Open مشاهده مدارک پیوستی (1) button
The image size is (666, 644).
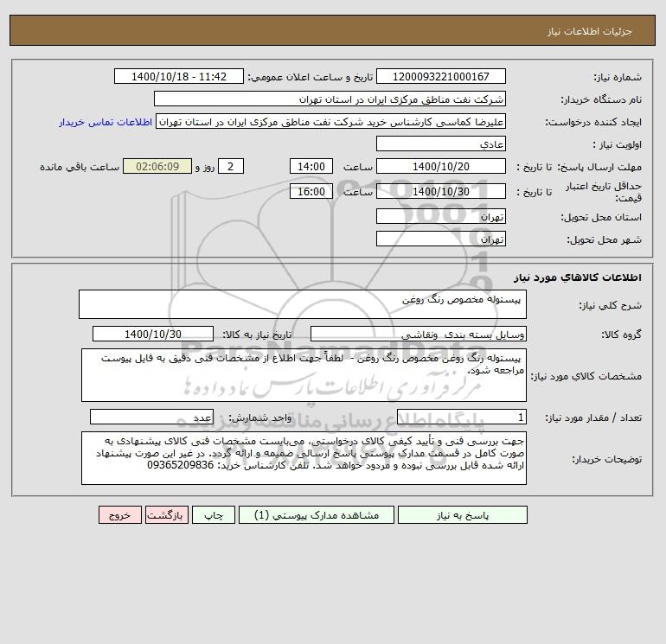(317, 515)
